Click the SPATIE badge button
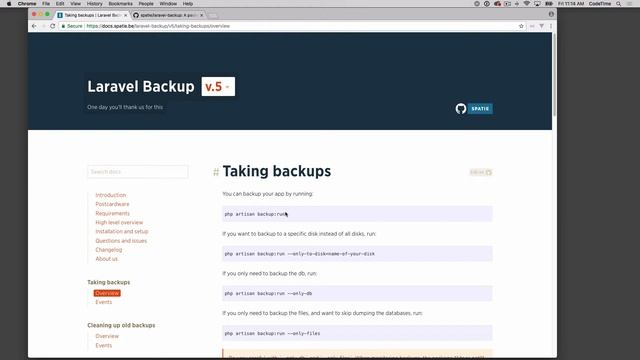This screenshot has width=640, height=360. (x=480, y=109)
